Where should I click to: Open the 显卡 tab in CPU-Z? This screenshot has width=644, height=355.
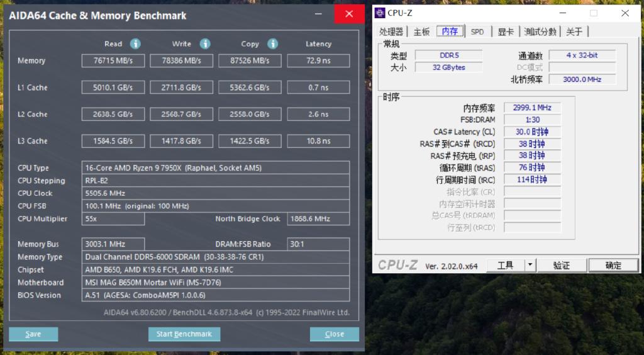tap(506, 31)
